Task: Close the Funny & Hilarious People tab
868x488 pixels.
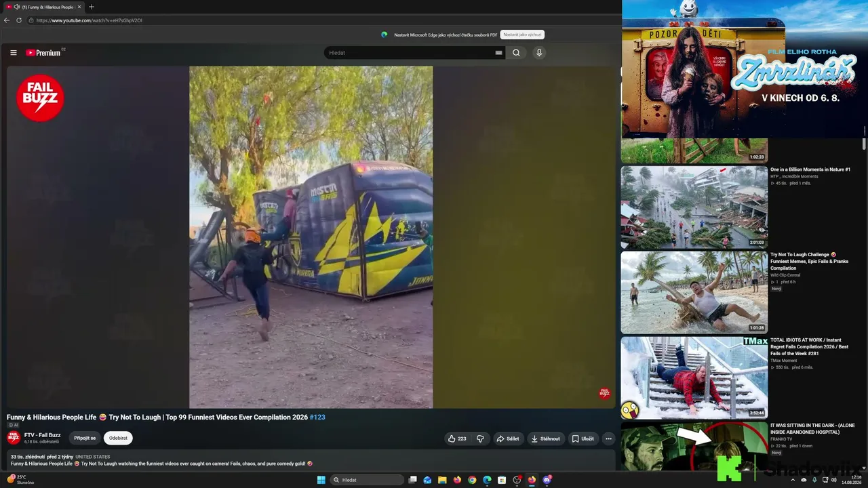Action: tap(79, 7)
